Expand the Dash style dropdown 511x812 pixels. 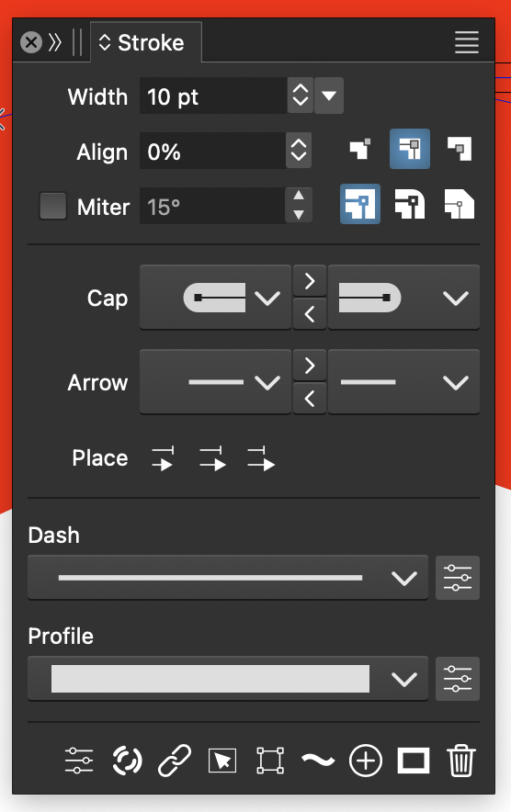[x=228, y=578]
